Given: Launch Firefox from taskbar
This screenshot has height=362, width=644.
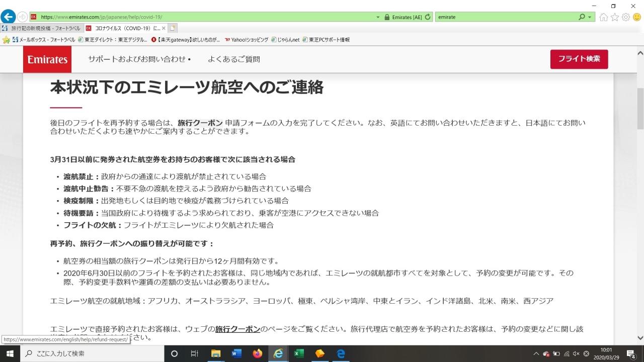Looking at the screenshot, I should tap(258, 353).
